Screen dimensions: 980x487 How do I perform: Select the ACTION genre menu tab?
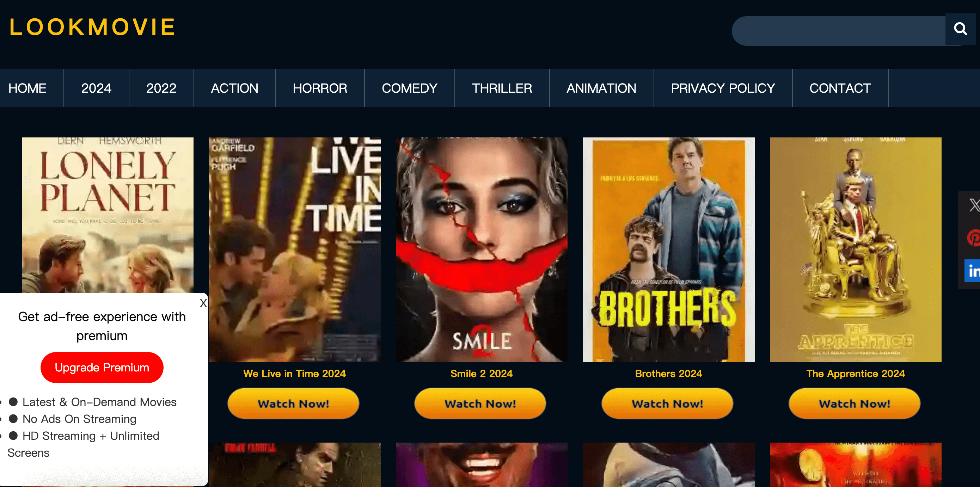[x=234, y=87]
